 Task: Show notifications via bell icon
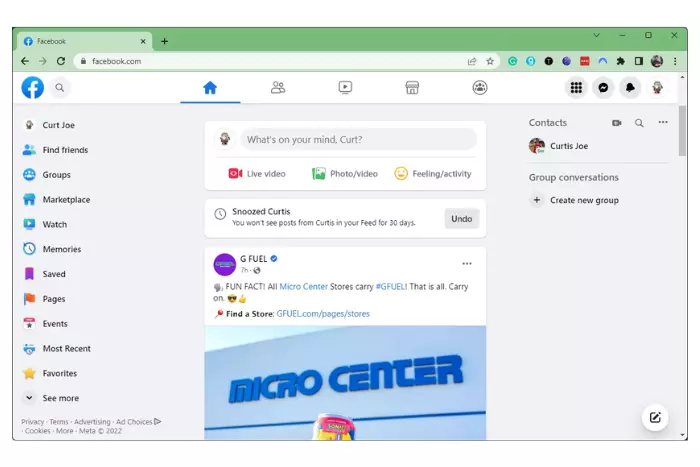pyautogui.click(x=630, y=88)
